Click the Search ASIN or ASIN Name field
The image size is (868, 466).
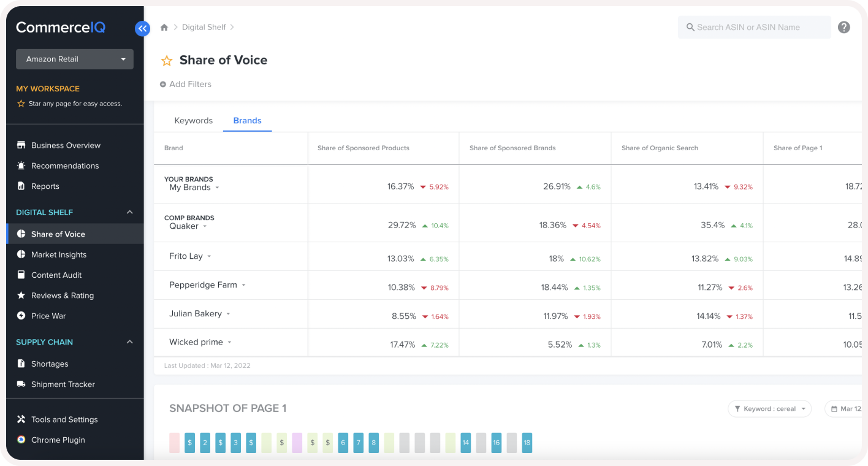pos(754,28)
